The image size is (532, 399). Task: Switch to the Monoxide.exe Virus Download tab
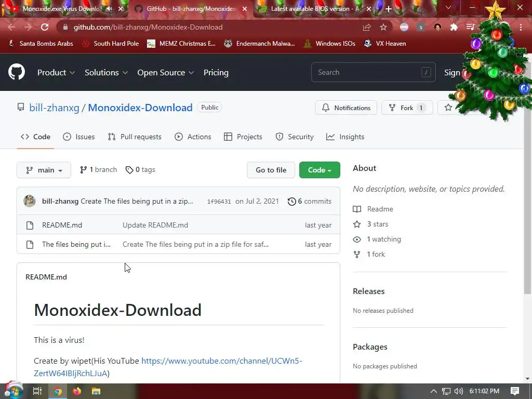pos(61,9)
